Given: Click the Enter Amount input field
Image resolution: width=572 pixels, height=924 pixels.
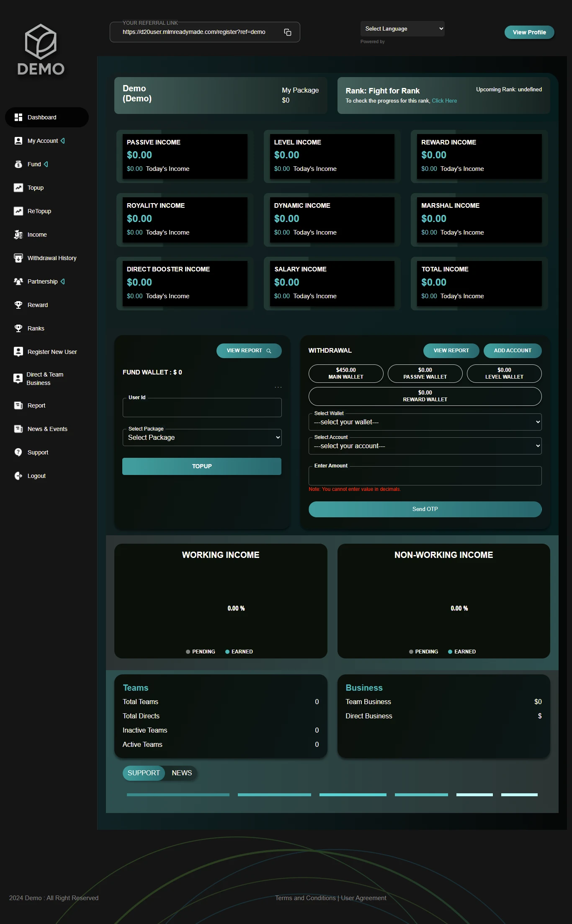Looking at the screenshot, I should point(425,476).
